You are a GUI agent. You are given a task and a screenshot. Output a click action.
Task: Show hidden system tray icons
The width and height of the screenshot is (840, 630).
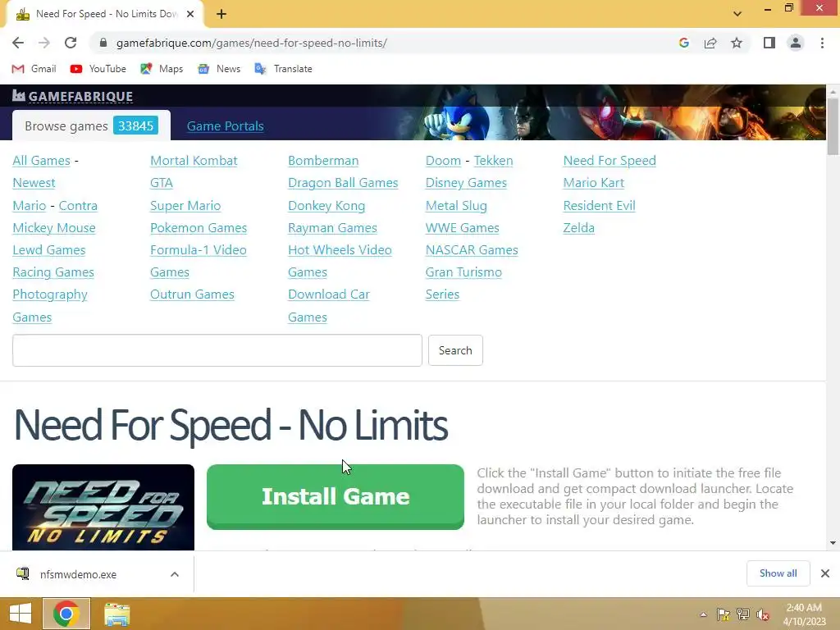tap(703, 614)
